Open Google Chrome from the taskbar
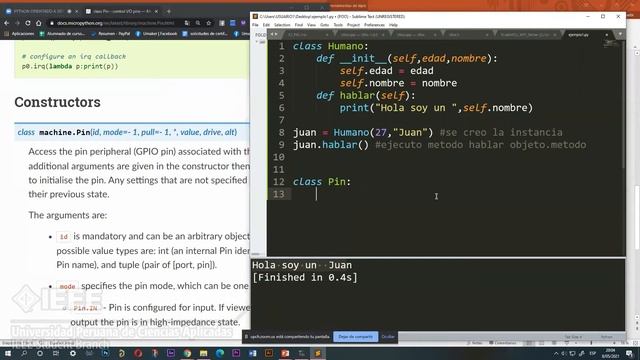This screenshot has width=640, height=360. (x=187, y=353)
